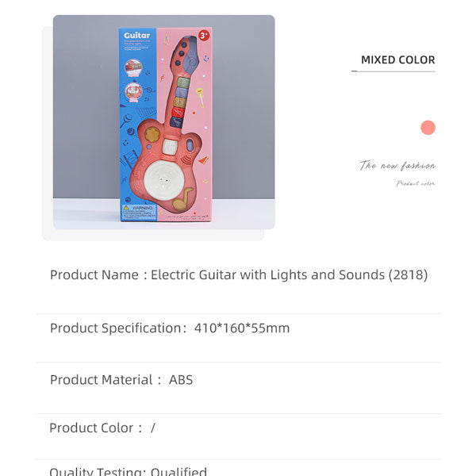Click the Product Material ABS row

(121, 380)
